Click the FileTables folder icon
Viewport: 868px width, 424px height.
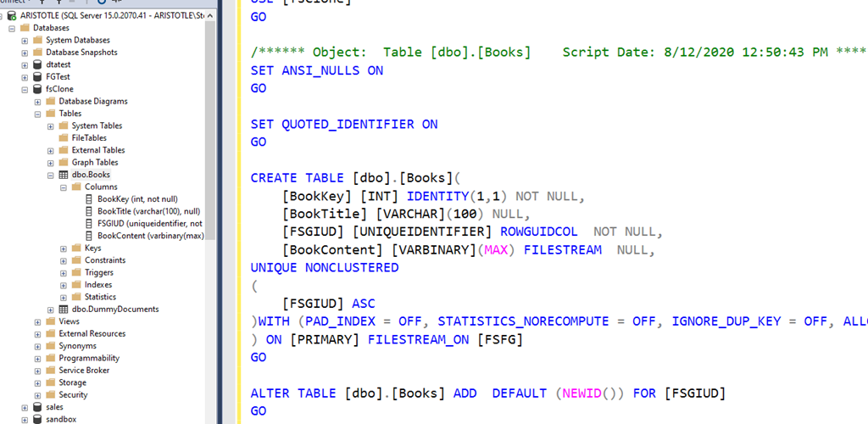64,138
